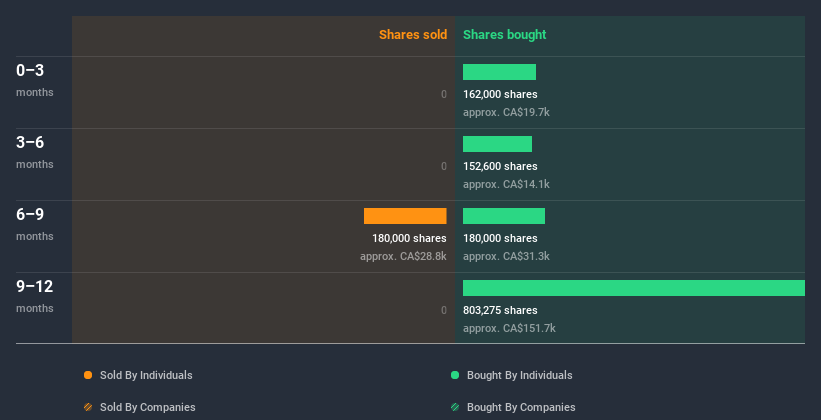Click the green bar for 0–3 months
This screenshot has height=420, width=821.
point(500,72)
